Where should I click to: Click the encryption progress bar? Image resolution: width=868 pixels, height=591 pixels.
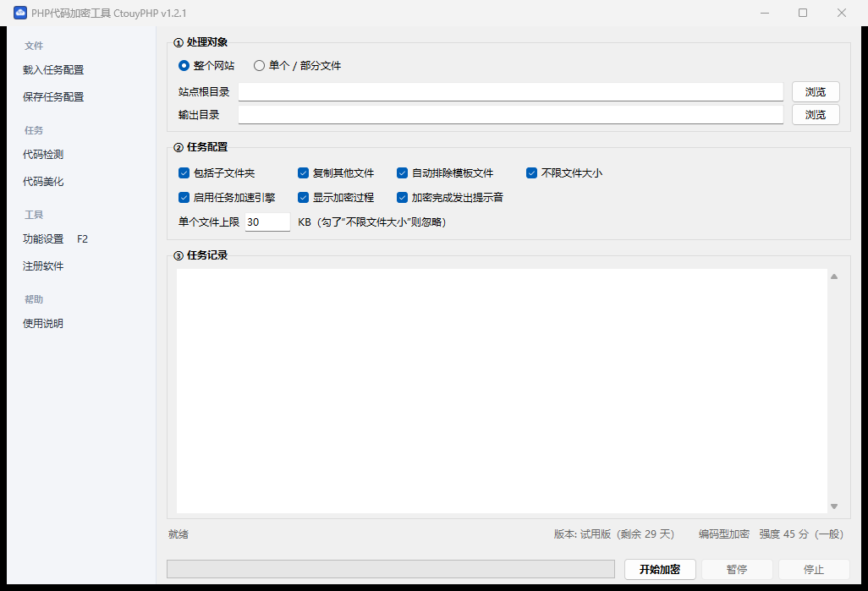tap(391, 569)
